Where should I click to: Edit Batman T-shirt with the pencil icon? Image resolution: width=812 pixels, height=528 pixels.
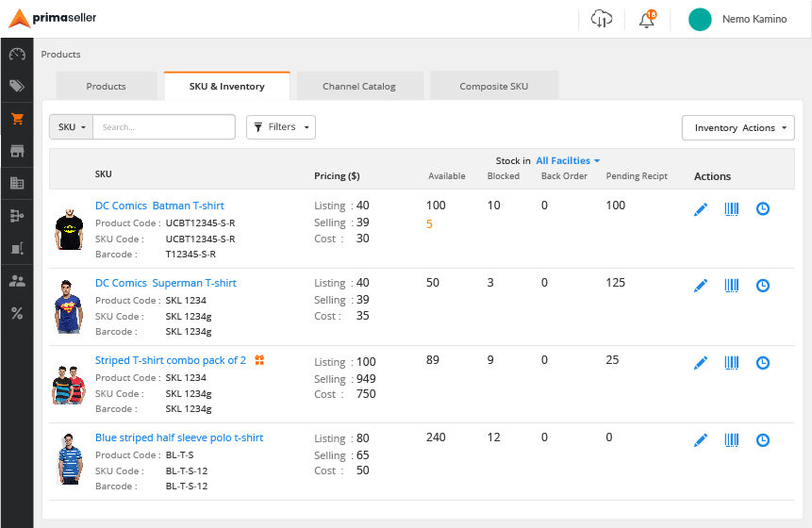click(700, 209)
